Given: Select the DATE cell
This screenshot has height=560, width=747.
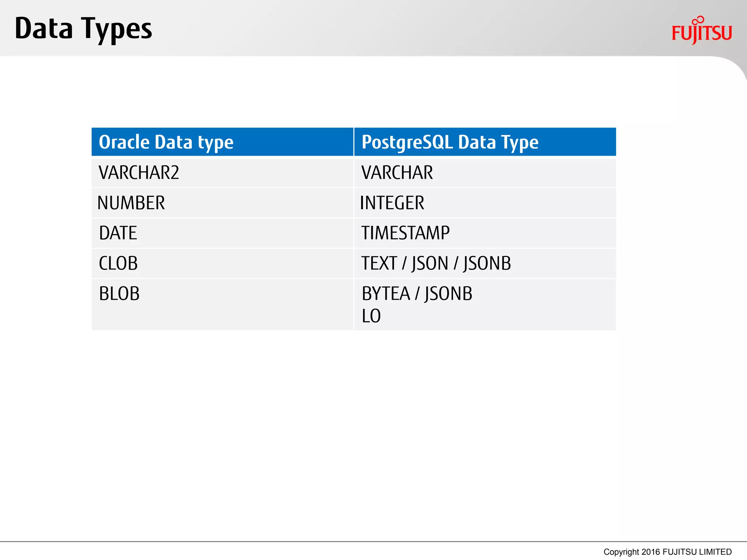Looking at the screenshot, I should 222,233.
